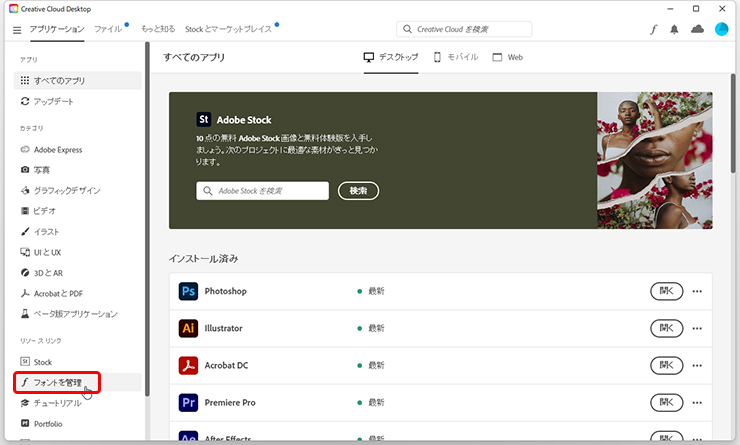Open the hamburger menu icon
The image size is (740, 445).
coord(17,30)
